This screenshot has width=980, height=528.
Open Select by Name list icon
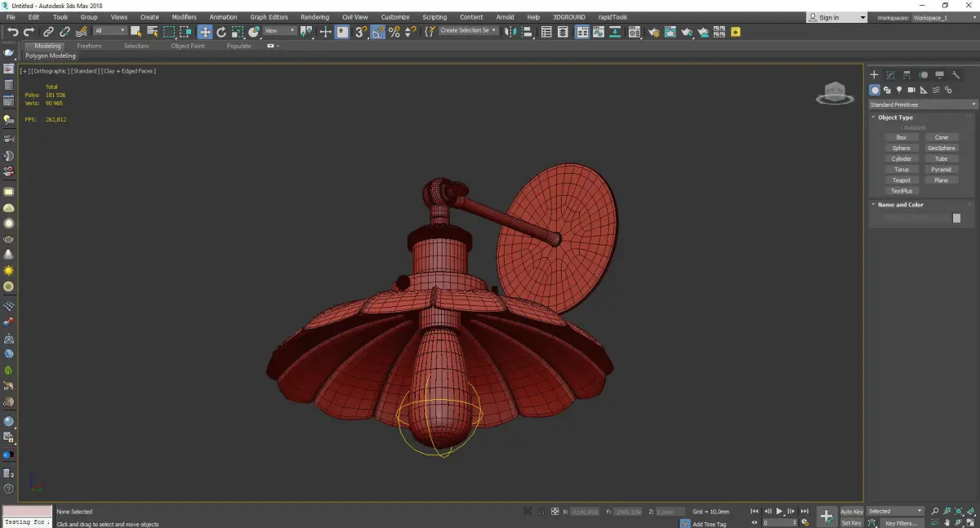(x=152, y=32)
